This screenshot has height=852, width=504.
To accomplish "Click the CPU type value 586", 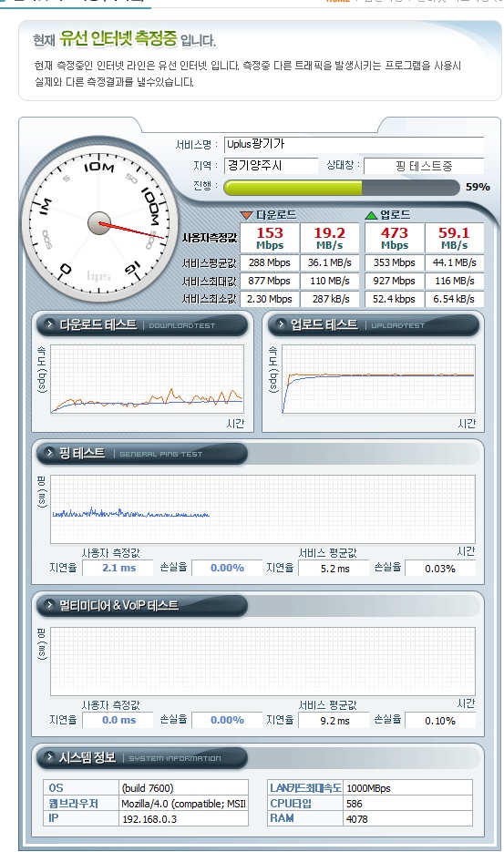I will pyautogui.click(x=408, y=803).
